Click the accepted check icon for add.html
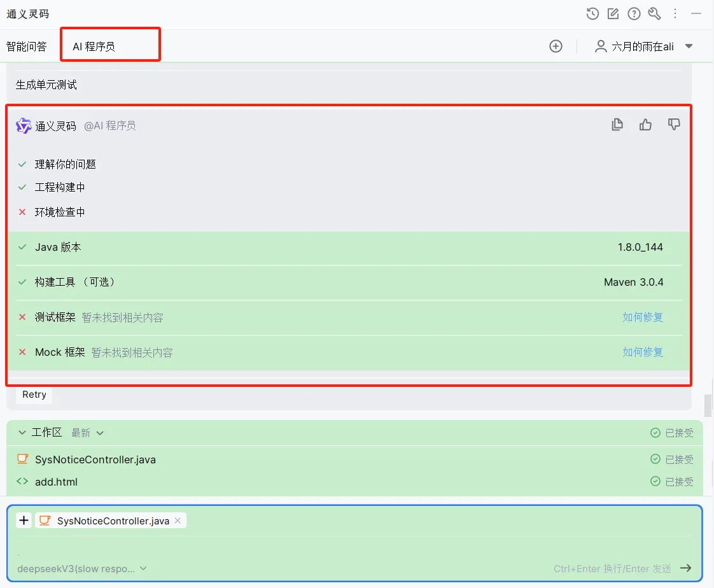Screen dimensions: 714x588 click(x=655, y=481)
